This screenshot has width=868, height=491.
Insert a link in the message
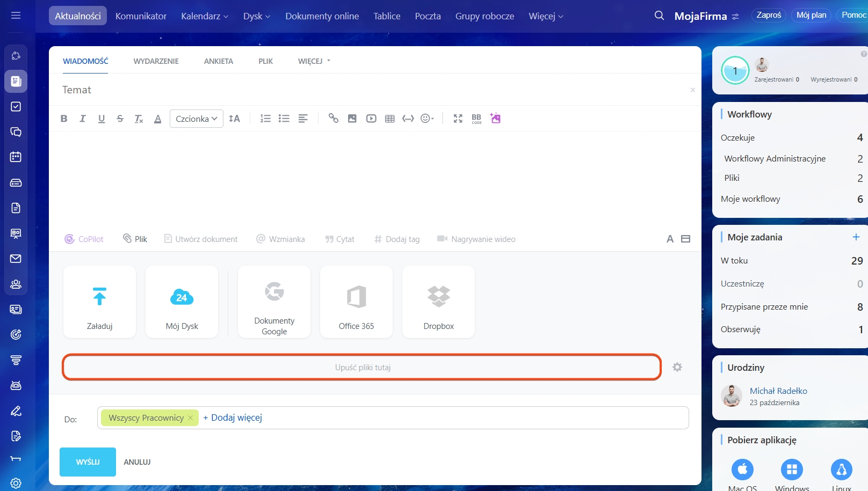click(334, 119)
